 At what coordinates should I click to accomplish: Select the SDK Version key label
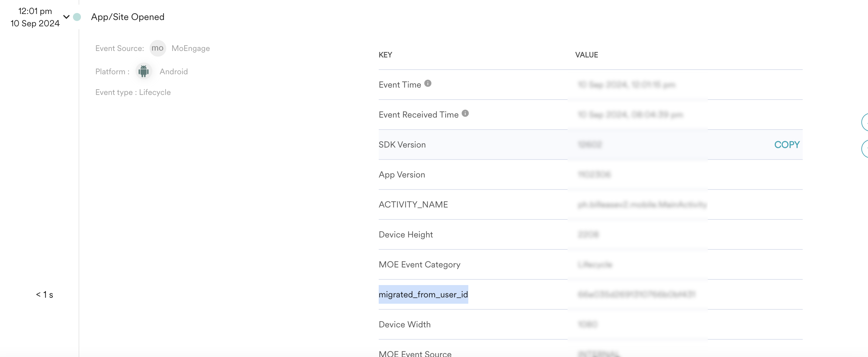(402, 145)
